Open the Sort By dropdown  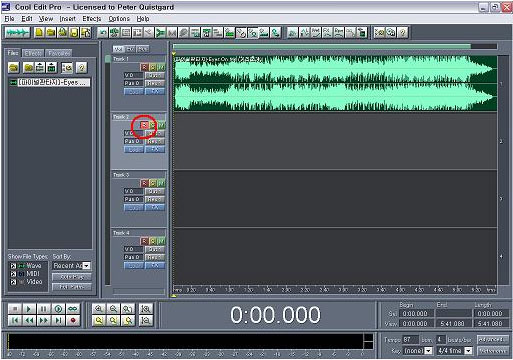click(x=86, y=266)
